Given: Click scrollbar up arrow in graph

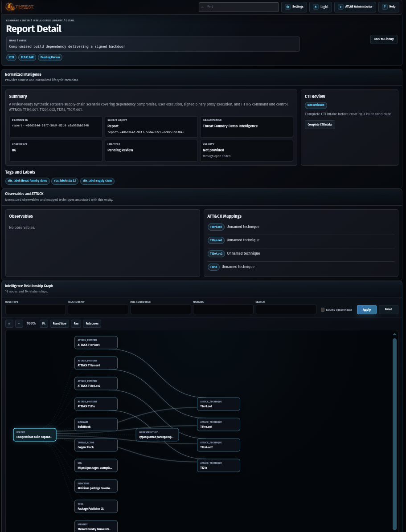Looking at the screenshot, I should click(394, 334).
